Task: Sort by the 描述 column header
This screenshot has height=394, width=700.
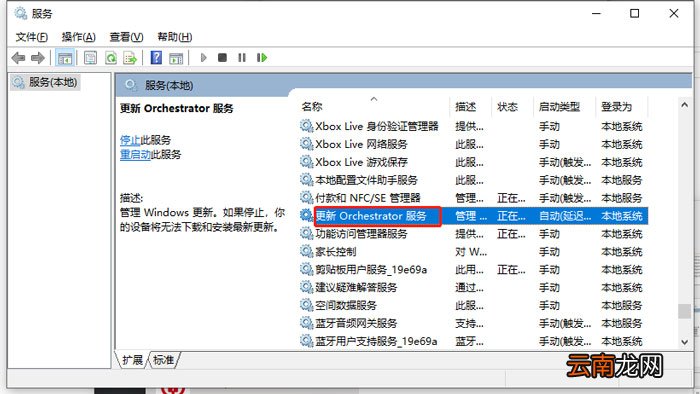Action: click(471, 107)
